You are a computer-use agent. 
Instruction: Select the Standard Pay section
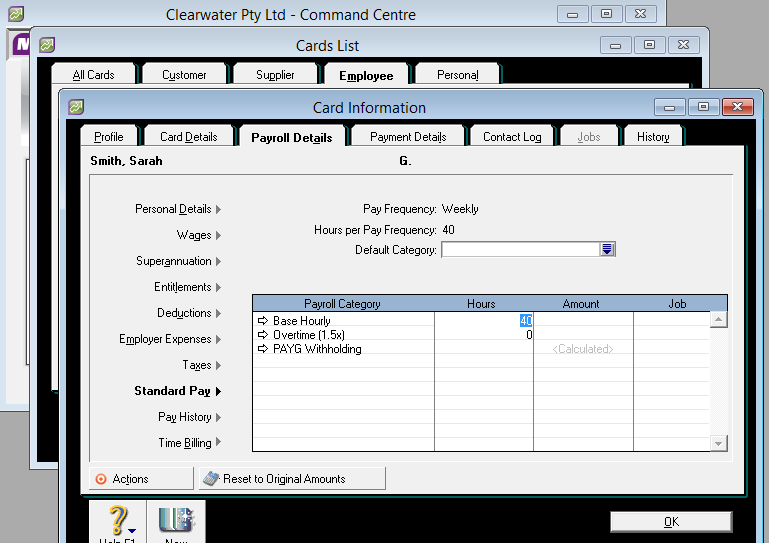178,391
